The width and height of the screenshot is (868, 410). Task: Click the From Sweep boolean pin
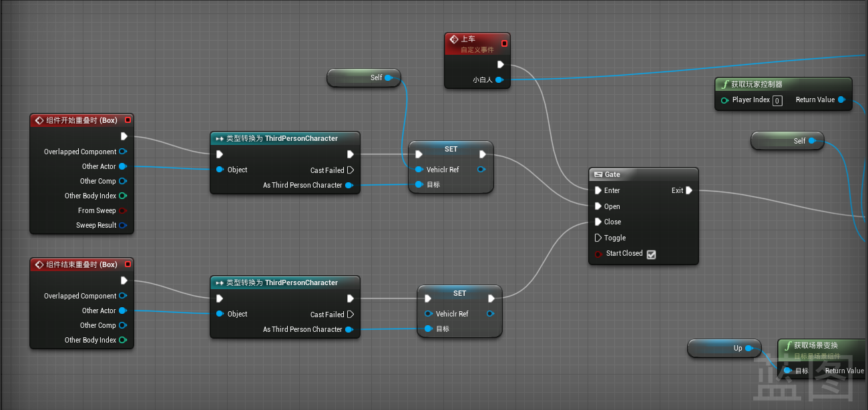tap(122, 211)
